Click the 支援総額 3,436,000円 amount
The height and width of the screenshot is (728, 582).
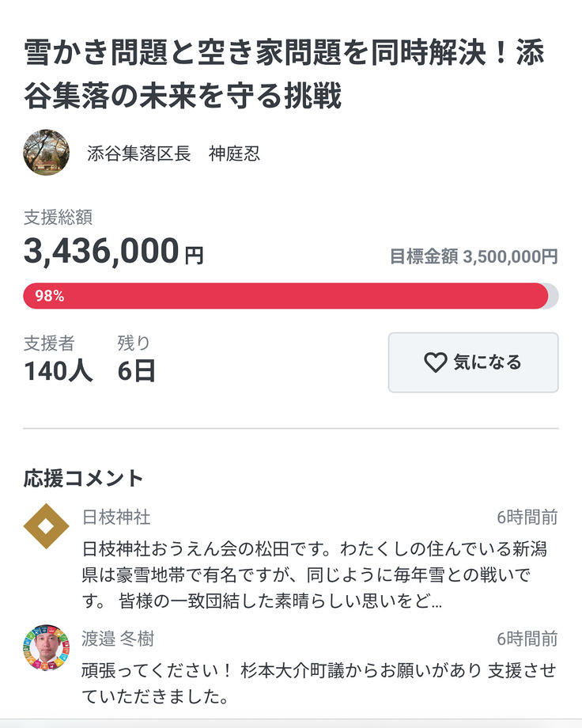(x=113, y=252)
